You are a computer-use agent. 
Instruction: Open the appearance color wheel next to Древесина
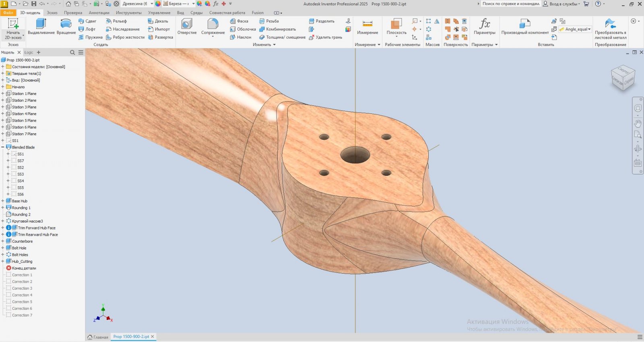(158, 4)
